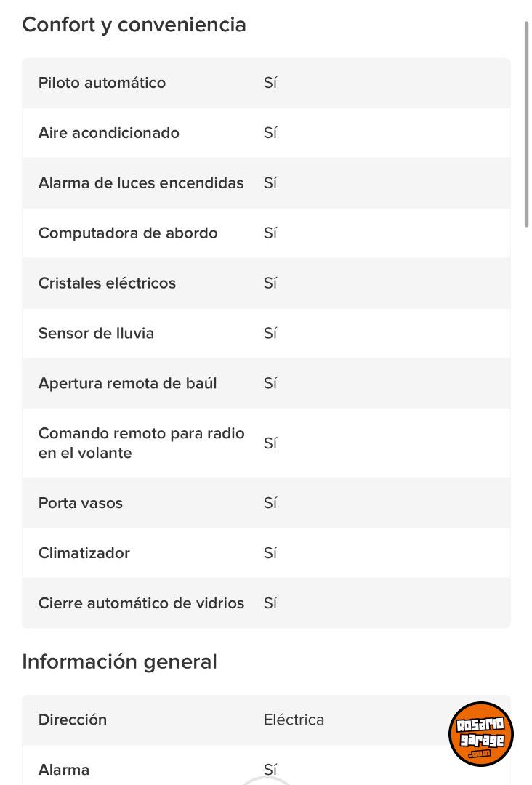Viewport: 532px width, 785px height.
Task: Select Cierre automático de vidrios label
Action: pos(141,603)
